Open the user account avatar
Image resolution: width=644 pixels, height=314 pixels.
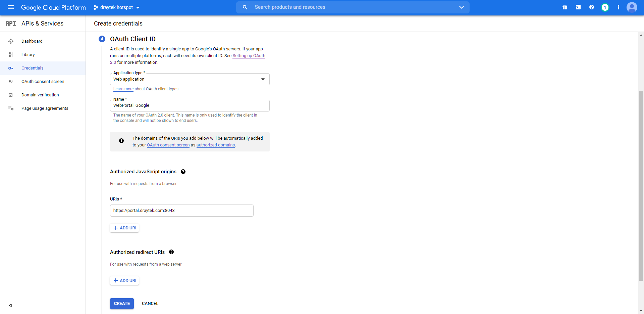[x=632, y=7]
